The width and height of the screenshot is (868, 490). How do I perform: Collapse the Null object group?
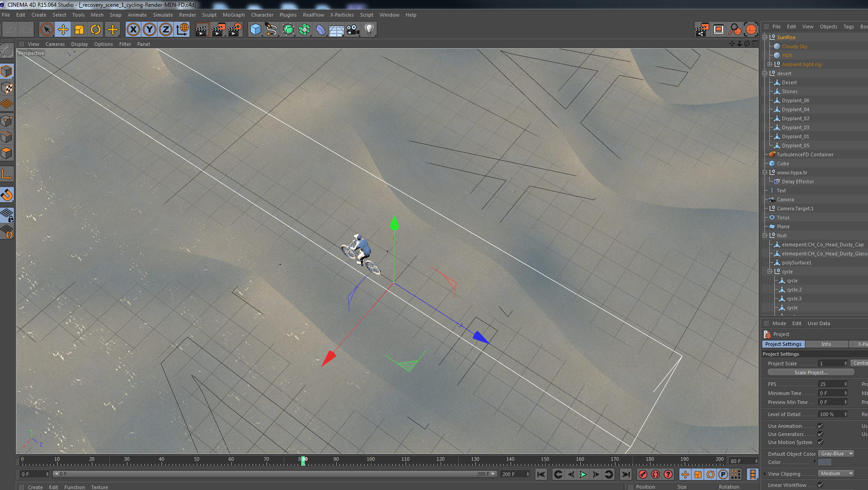(x=765, y=235)
